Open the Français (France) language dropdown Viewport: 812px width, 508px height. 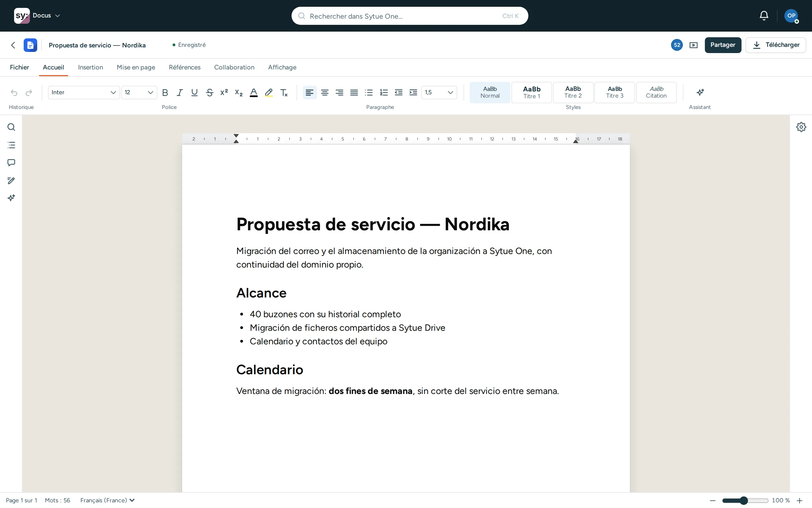tap(107, 500)
